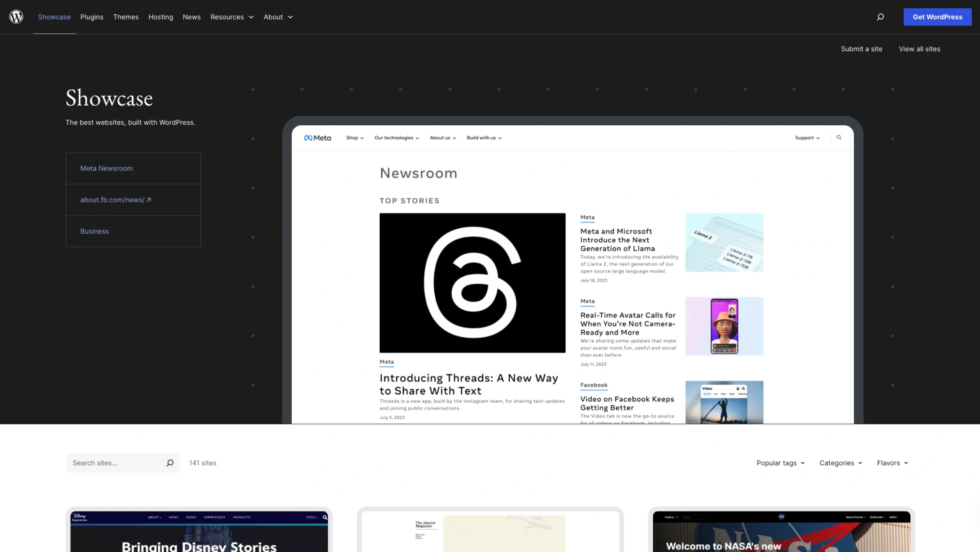Open Hosting in the navigation
This screenshot has height=552, width=980.
(x=161, y=17)
